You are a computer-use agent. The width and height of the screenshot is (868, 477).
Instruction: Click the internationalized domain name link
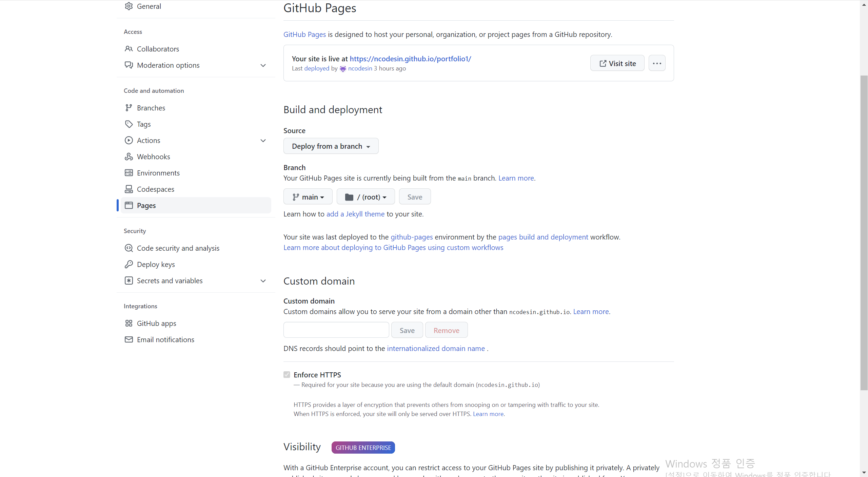pyautogui.click(x=436, y=349)
